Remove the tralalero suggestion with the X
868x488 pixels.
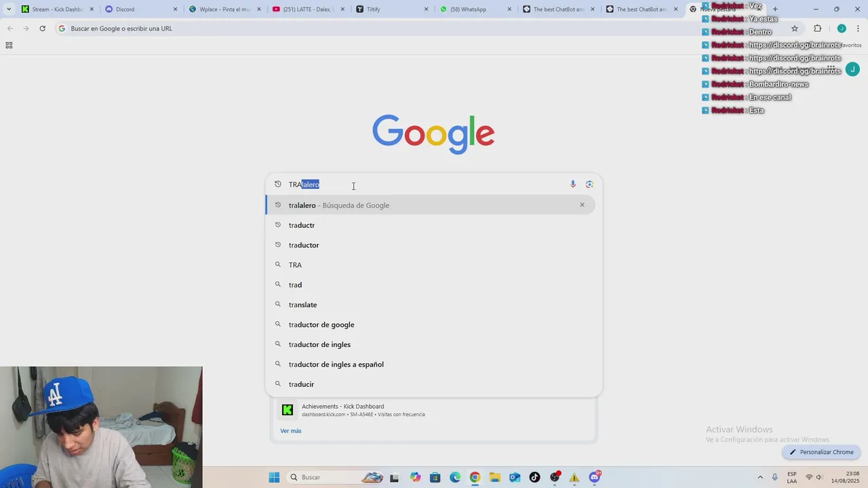point(582,205)
